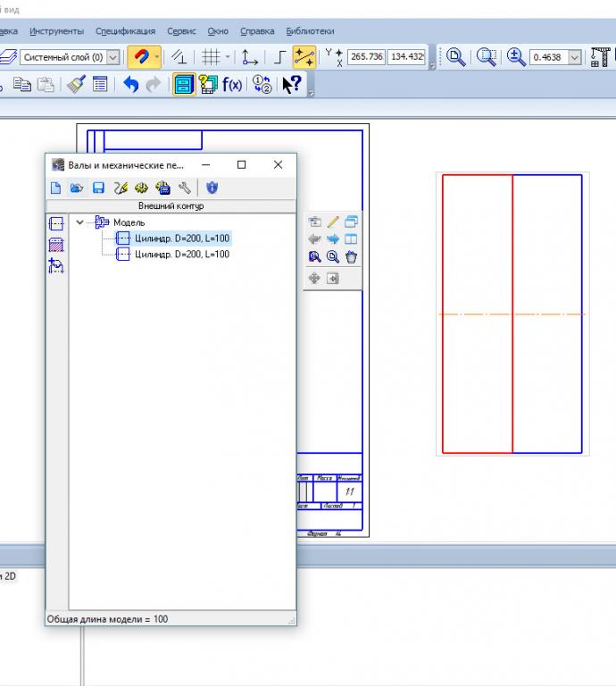Click the wrench settings icon in shafts dialog
The image size is (616, 686).
pos(185,188)
